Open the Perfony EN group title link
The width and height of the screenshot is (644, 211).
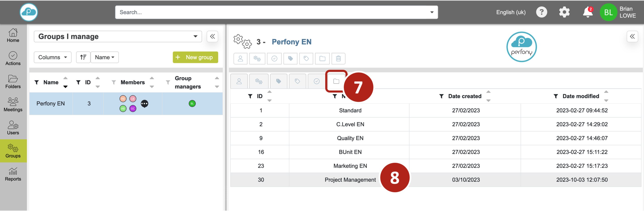pos(292,42)
